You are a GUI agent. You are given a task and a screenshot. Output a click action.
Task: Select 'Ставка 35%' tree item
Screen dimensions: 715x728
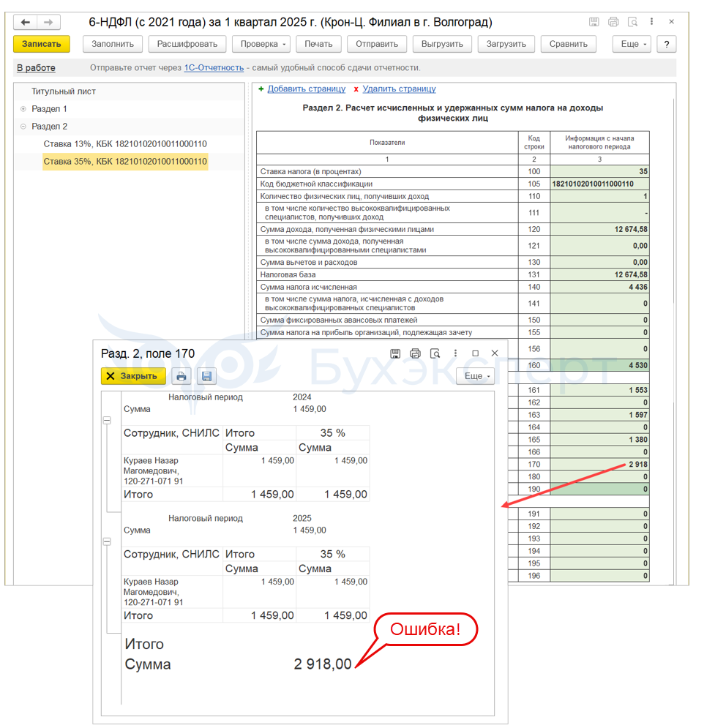tap(125, 162)
